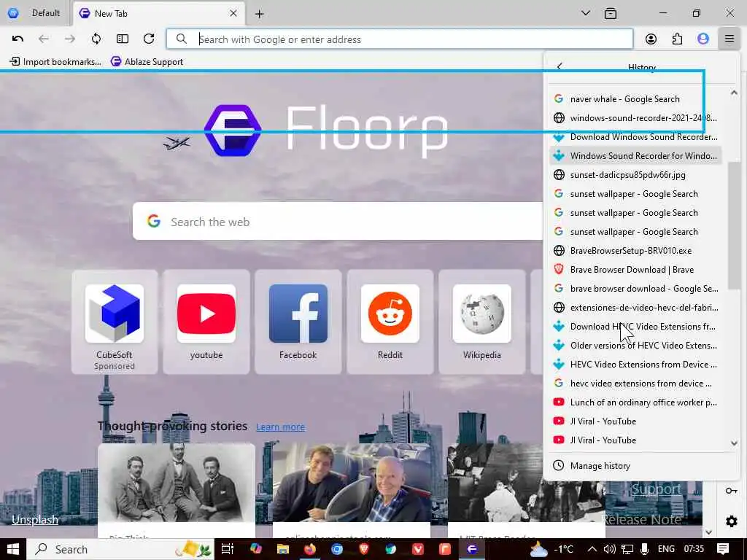Open the list all tabs dropdown
This screenshot has height=560, width=747.
[586, 13]
